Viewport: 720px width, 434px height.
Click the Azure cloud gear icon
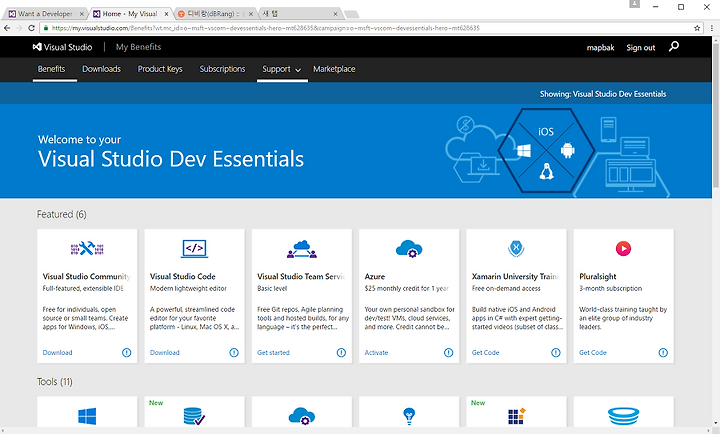(409, 248)
